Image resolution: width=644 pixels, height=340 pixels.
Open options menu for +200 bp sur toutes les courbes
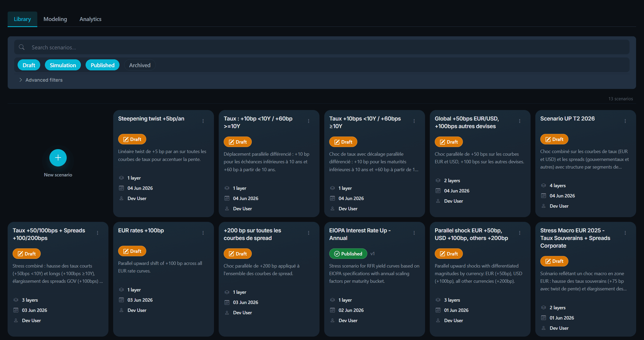(308, 233)
